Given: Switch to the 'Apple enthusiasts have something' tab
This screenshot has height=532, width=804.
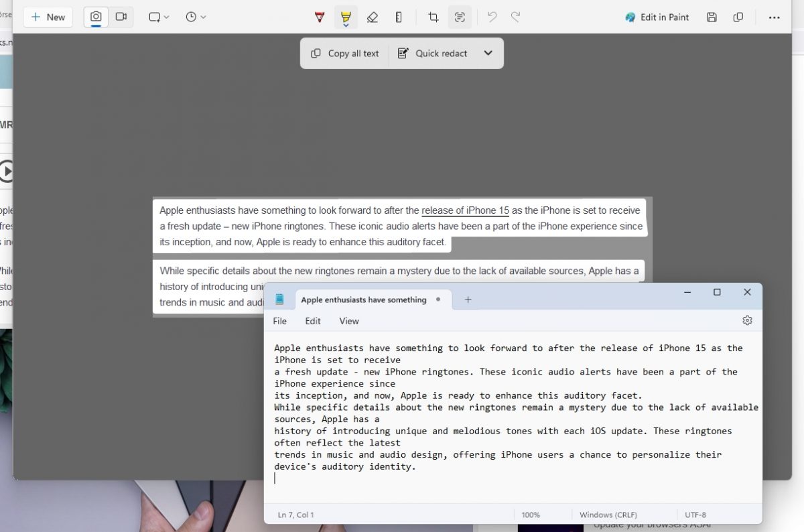Looking at the screenshot, I should (x=364, y=300).
